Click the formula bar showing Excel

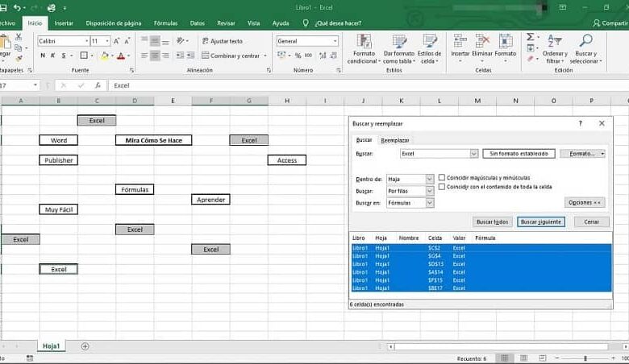tap(367, 85)
